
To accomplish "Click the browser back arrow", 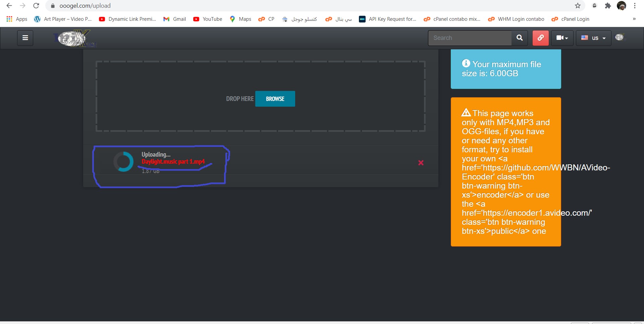I will pos(9,6).
